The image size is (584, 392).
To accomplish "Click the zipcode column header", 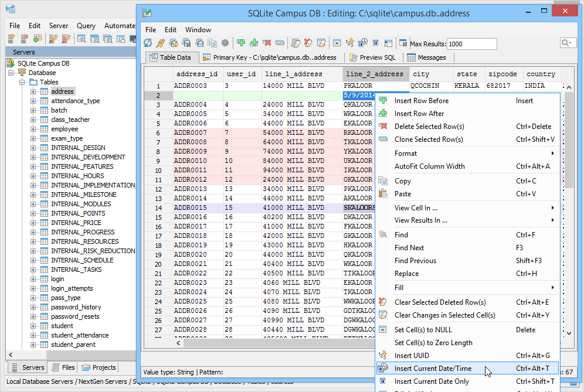I will 502,74.
